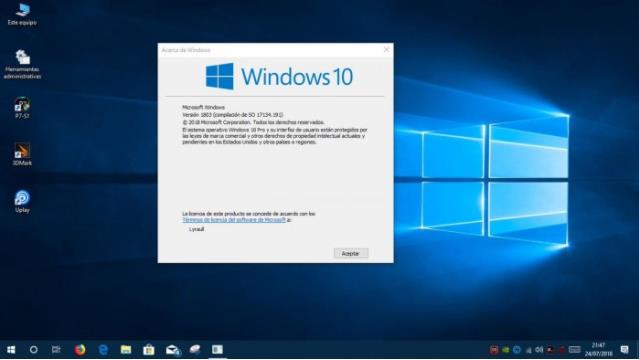Open the Mail app from the taskbar
Screen dimensions: 639x360
point(172,350)
